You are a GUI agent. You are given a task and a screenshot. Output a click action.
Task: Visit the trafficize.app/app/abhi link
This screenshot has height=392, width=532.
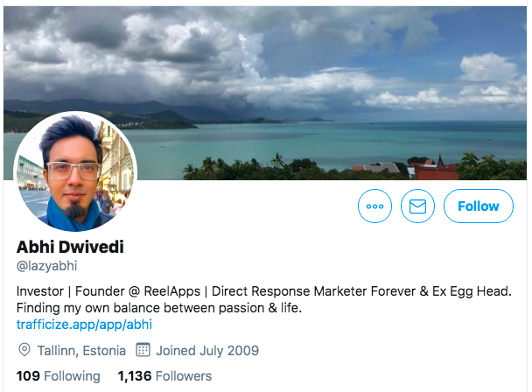point(84,325)
